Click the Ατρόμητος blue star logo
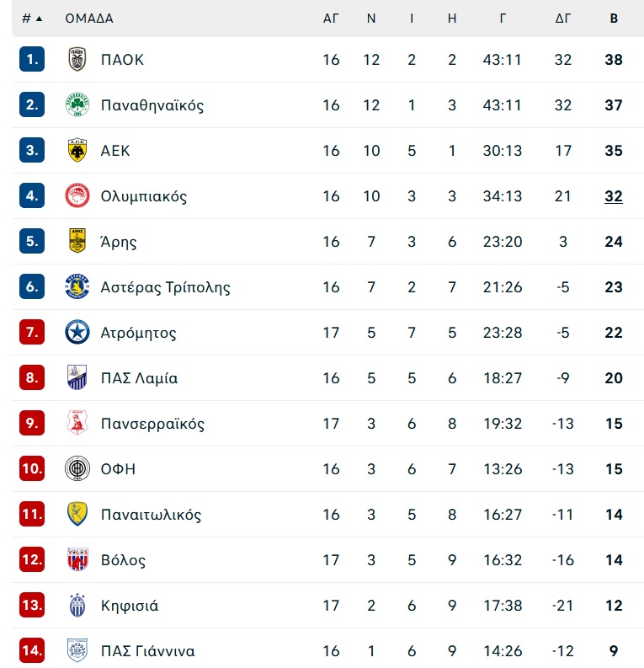The width and height of the screenshot is (644, 668). (77, 332)
